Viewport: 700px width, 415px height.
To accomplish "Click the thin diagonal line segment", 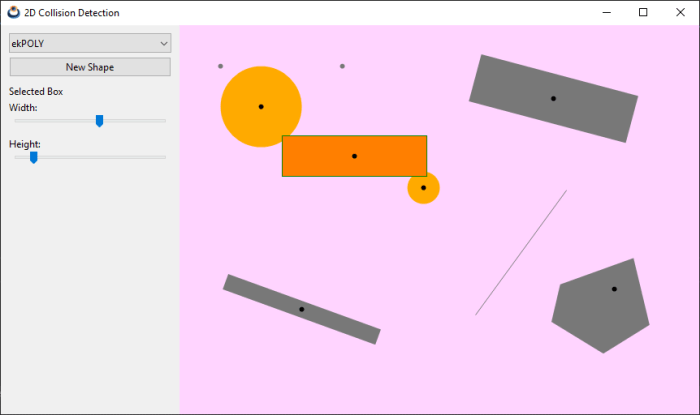I will pyautogui.click(x=520, y=253).
